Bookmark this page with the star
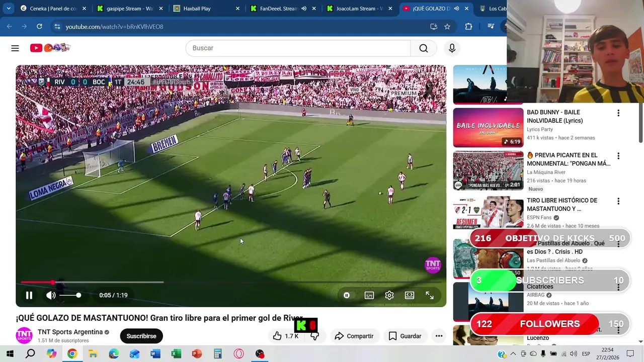 [447, 27]
